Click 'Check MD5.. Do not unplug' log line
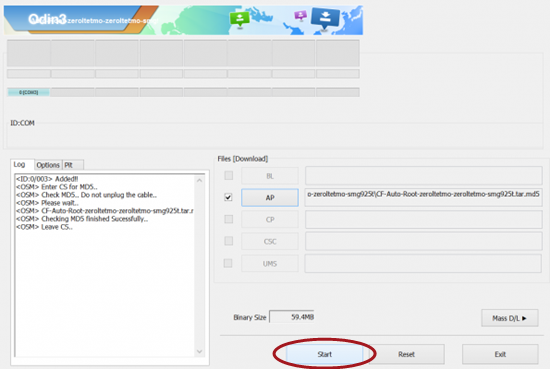The image size is (550, 369). [x=86, y=195]
